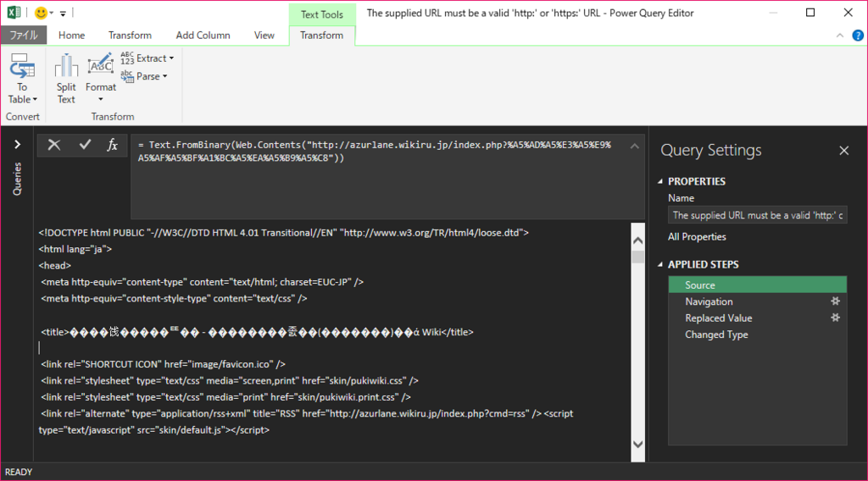Click the pukiwiki.print.css link line

pos(225,397)
